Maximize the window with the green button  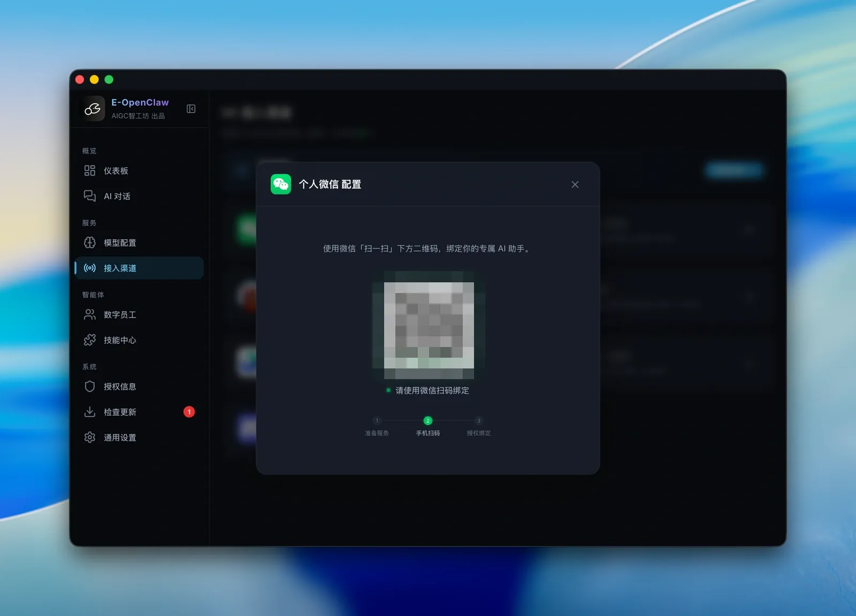point(109,80)
